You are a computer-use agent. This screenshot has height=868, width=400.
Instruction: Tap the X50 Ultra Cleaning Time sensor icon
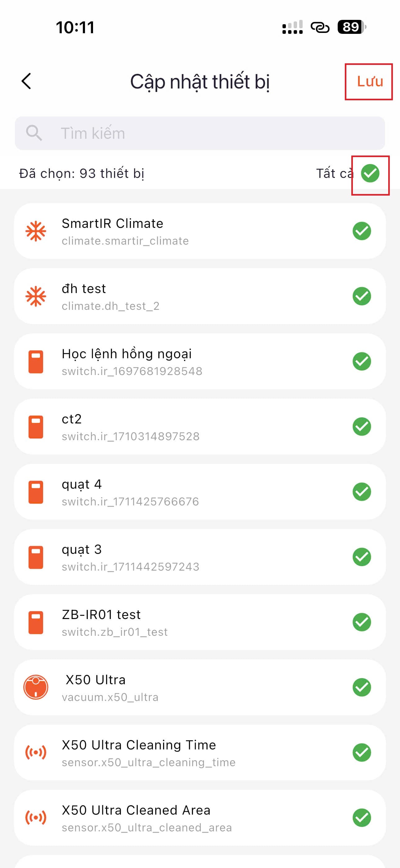36,752
